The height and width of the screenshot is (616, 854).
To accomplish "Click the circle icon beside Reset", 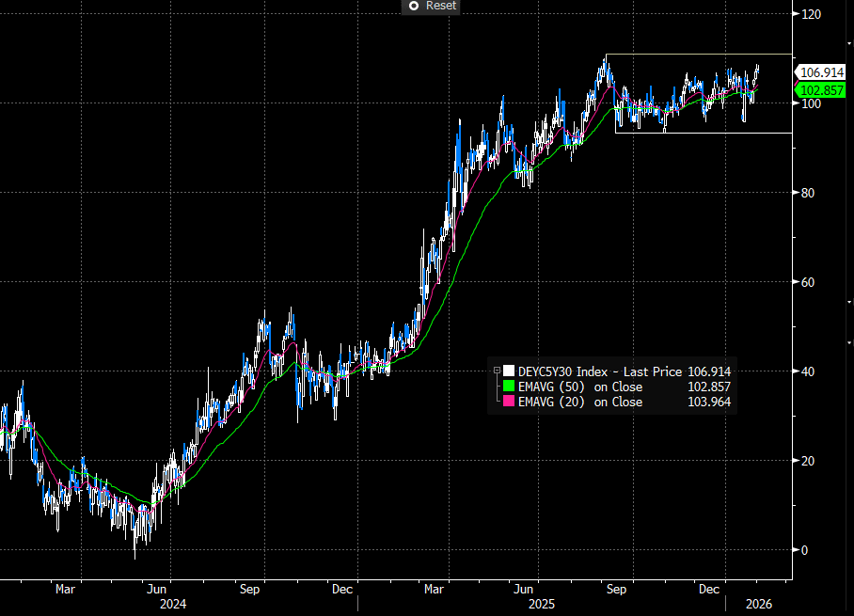I will pyautogui.click(x=413, y=6).
